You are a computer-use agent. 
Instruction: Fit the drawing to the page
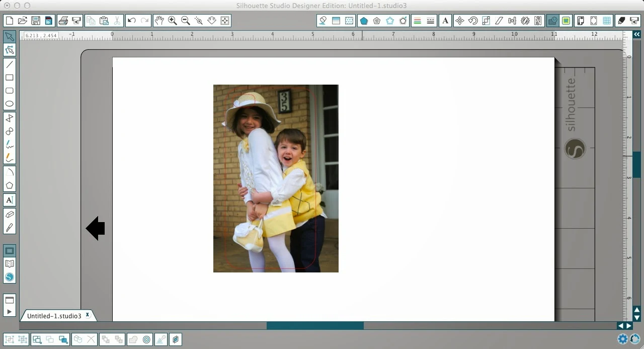pos(223,21)
